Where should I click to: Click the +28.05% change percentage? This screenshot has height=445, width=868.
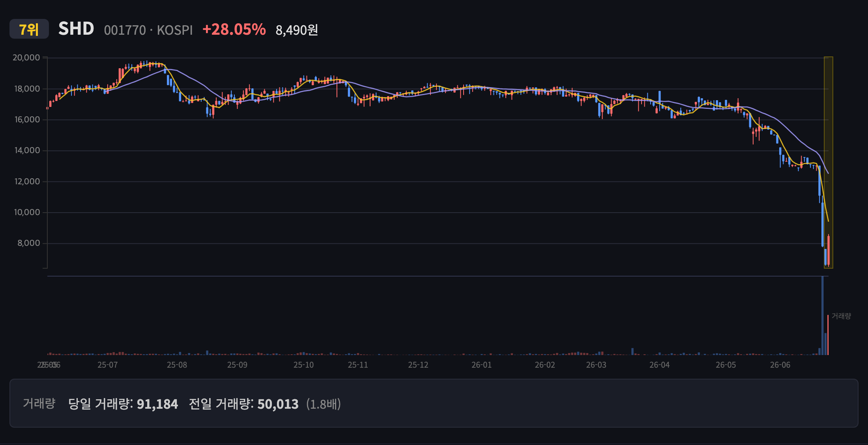pyautogui.click(x=234, y=30)
